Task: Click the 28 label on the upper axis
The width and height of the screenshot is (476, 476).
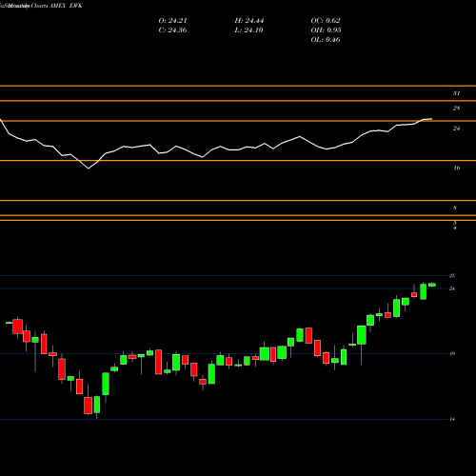Action: pyautogui.click(x=456, y=109)
